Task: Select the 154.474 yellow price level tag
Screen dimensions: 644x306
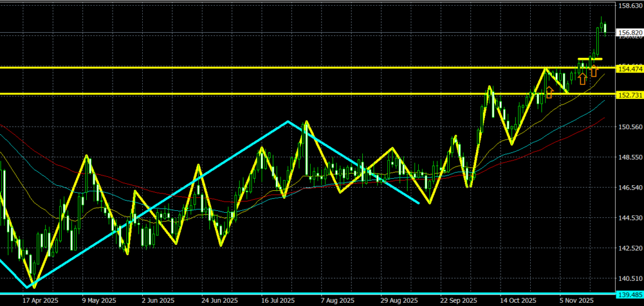Action: click(x=630, y=67)
